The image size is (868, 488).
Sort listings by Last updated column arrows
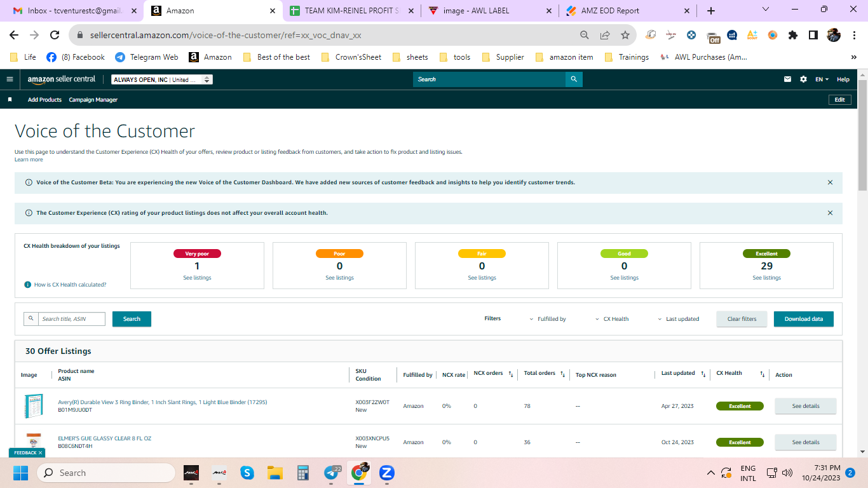[703, 374]
